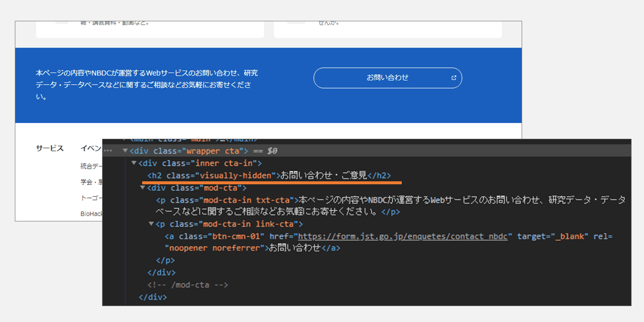This screenshot has width=644, height=322.
Task: Open the form.jst.go.jp href link in code
Action: (403, 236)
